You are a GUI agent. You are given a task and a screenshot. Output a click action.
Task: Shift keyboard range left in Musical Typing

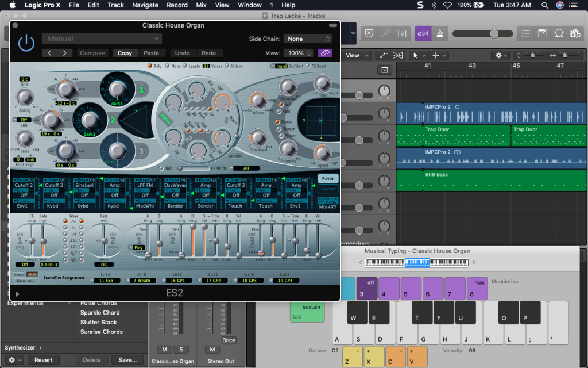click(361, 262)
